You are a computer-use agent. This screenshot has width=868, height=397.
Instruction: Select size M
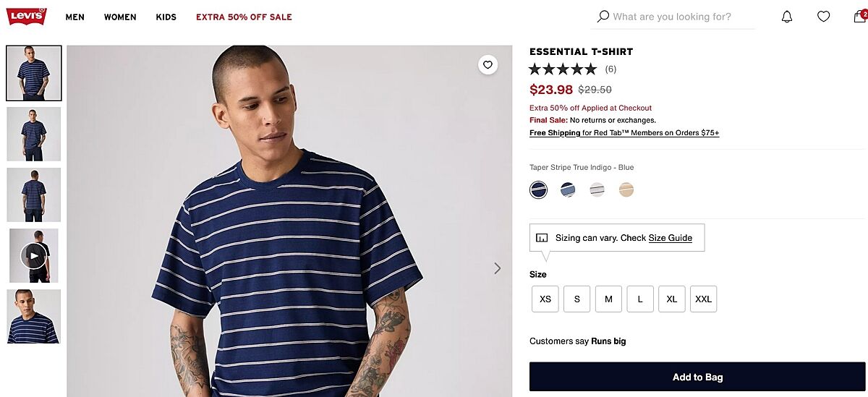608,299
